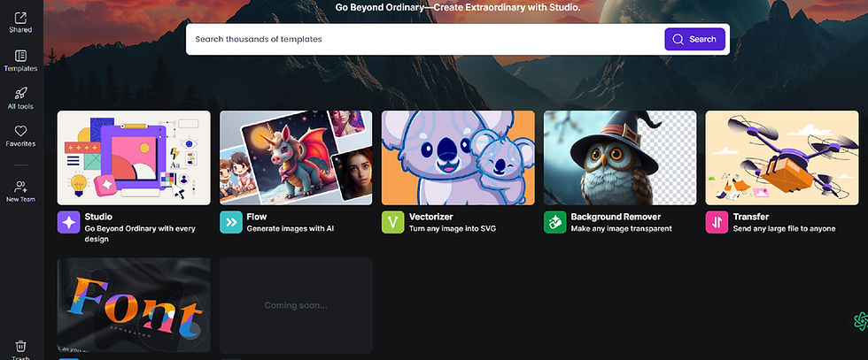
Task: Click the Transfer title text
Action: (x=751, y=217)
